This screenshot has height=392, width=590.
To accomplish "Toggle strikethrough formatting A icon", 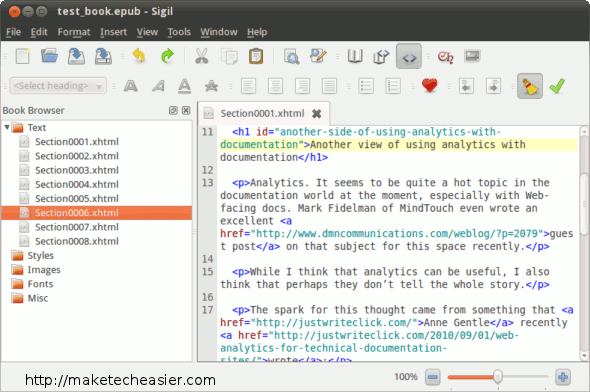I will coord(211,86).
